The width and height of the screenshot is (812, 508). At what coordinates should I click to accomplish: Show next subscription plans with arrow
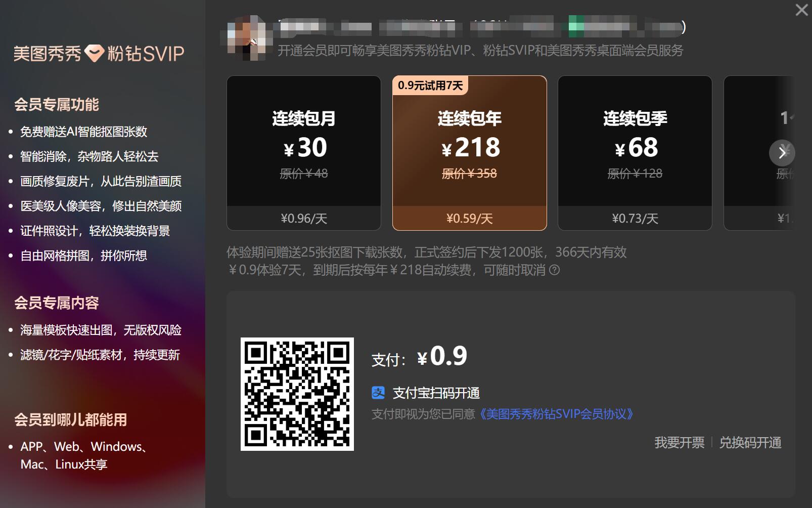tap(782, 152)
